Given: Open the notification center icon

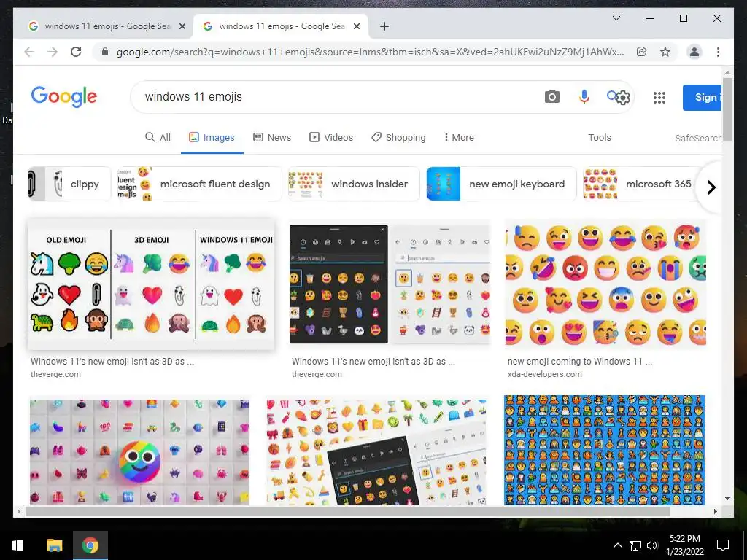Looking at the screenshot, I should click(x=723, y=545).
